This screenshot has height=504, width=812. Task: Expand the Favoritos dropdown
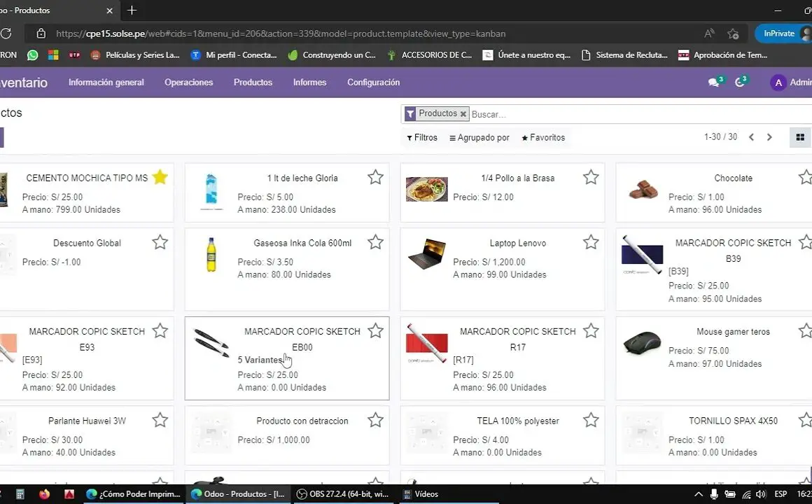point(543,138)
